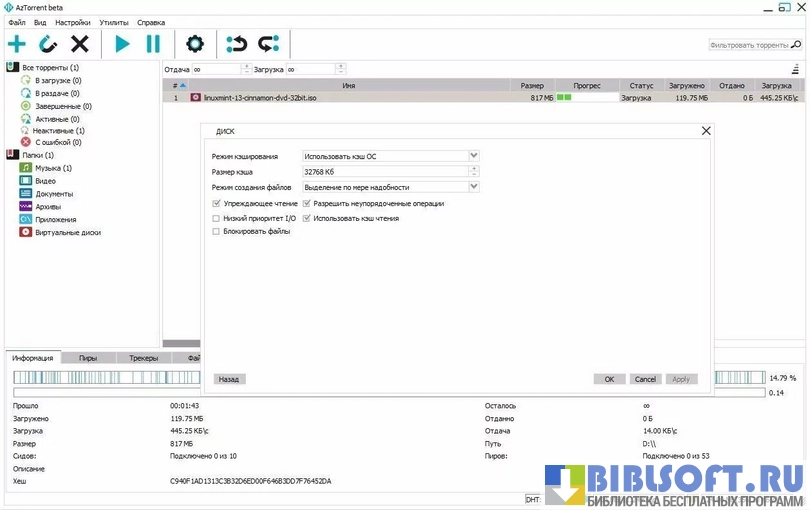Click the Назад button
Image resolution: width=810 pixels, height=510 pixels.
(229, 379)
